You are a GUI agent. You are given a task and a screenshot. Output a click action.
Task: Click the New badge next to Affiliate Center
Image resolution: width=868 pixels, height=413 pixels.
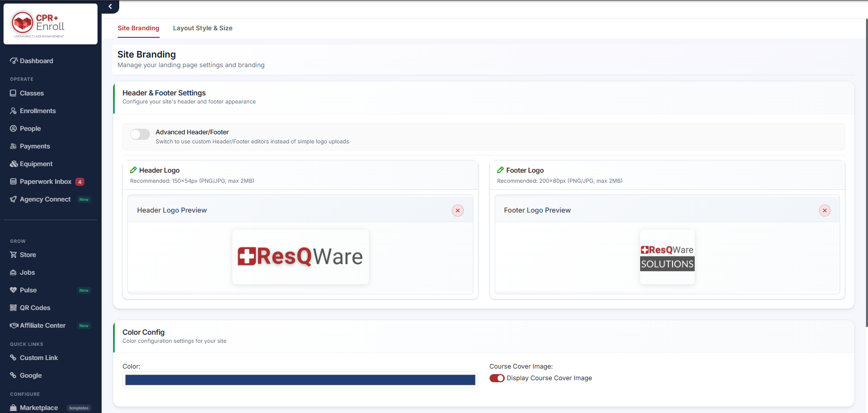click(x=84, y=326)
